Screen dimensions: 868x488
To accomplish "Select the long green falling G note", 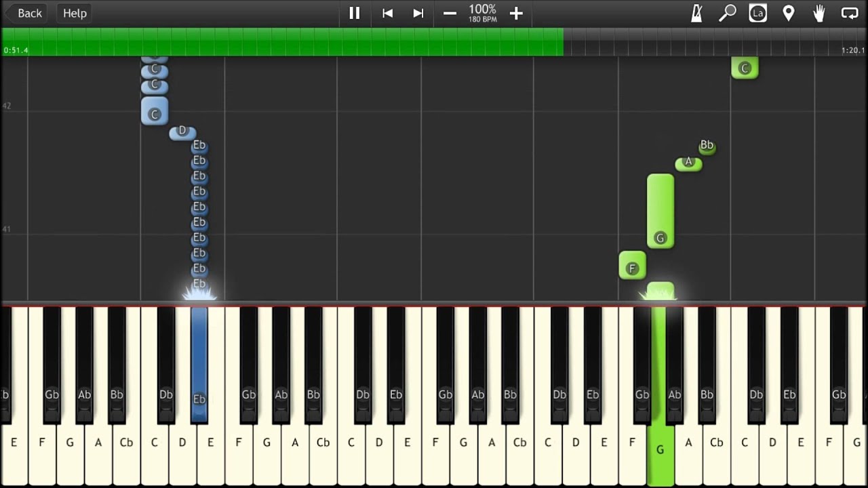I will pos(660,211).
